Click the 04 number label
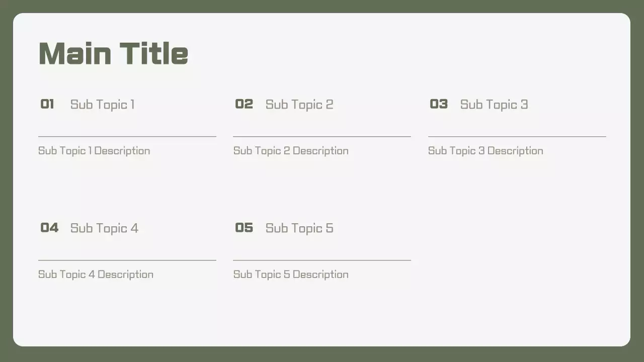The height and width of the screenshot is (362, 644). pyautogui.click(x=49, y=228)
